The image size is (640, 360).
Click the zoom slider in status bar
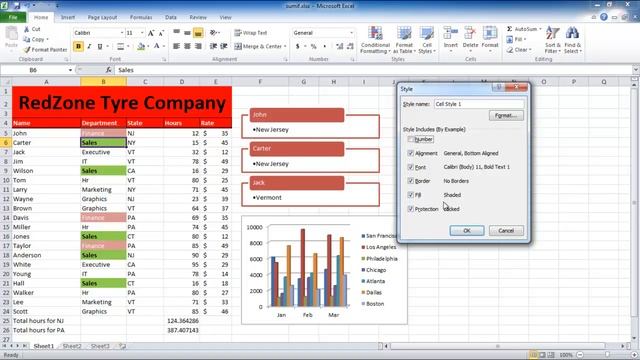(x=607, y=355)
